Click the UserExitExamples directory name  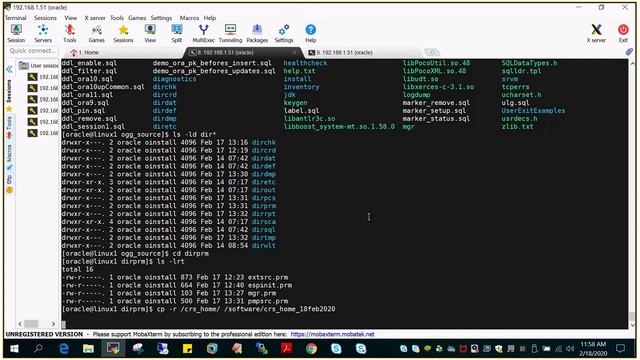coord(533,111)
